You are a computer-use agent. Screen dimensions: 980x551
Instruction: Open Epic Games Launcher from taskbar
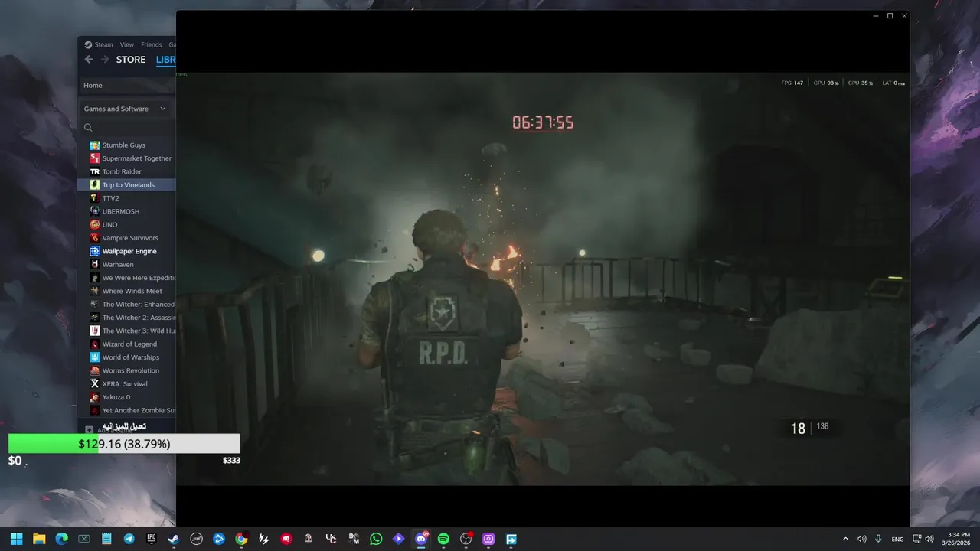tap(152, 539)
